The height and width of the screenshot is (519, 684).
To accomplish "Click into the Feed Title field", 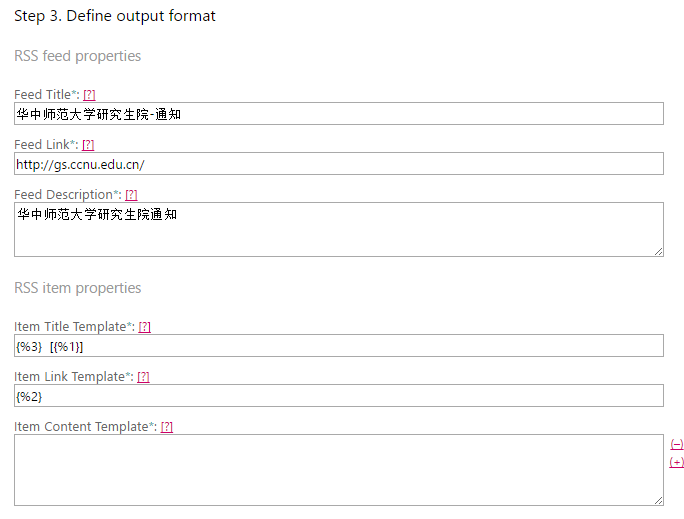I will point(338,114).
